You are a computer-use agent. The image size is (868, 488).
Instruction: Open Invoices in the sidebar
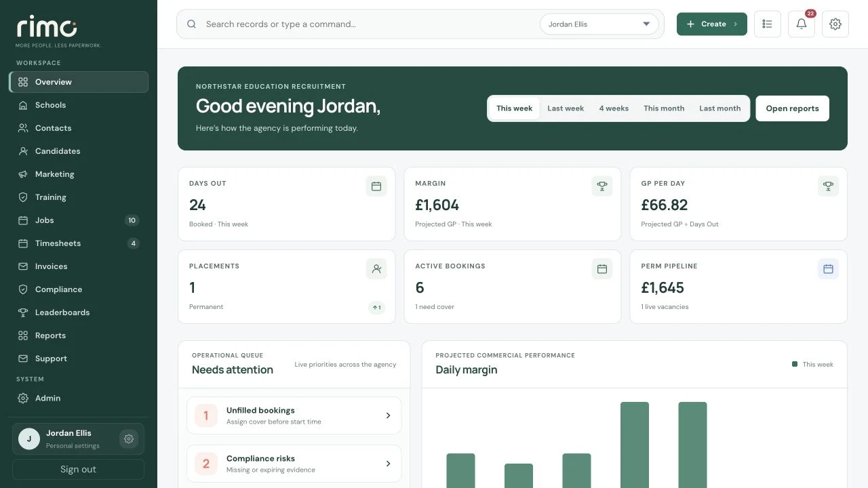79,266
